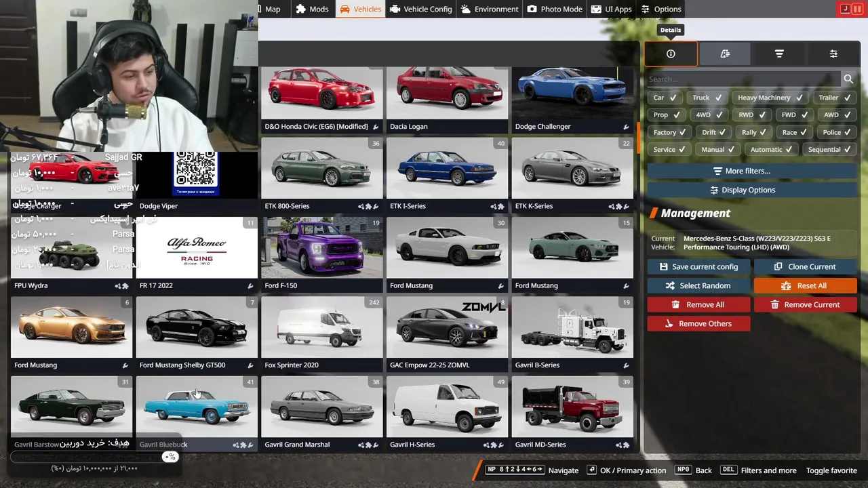Open the Options menu

[x=661, y=9]
